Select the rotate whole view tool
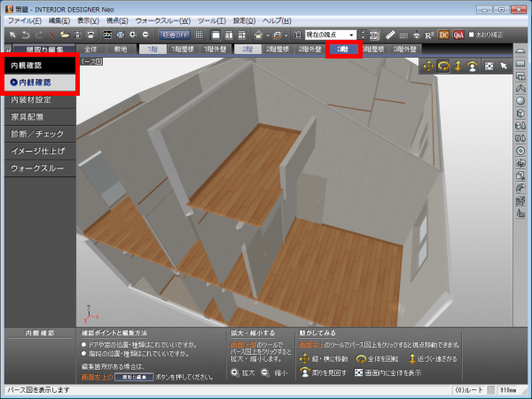Screen dimensions: 532x399 click(445, 66)
